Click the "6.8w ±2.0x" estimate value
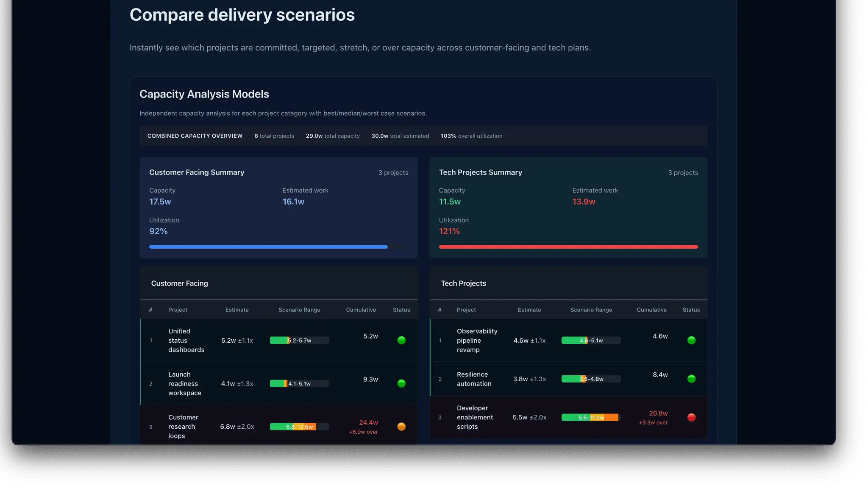The height and width of the screenshot is (488, 868). click(x=237, y=427)
